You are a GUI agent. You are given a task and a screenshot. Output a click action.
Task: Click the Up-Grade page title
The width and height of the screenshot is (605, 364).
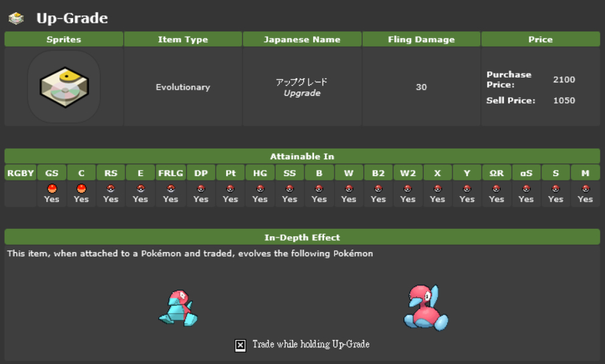72,18
